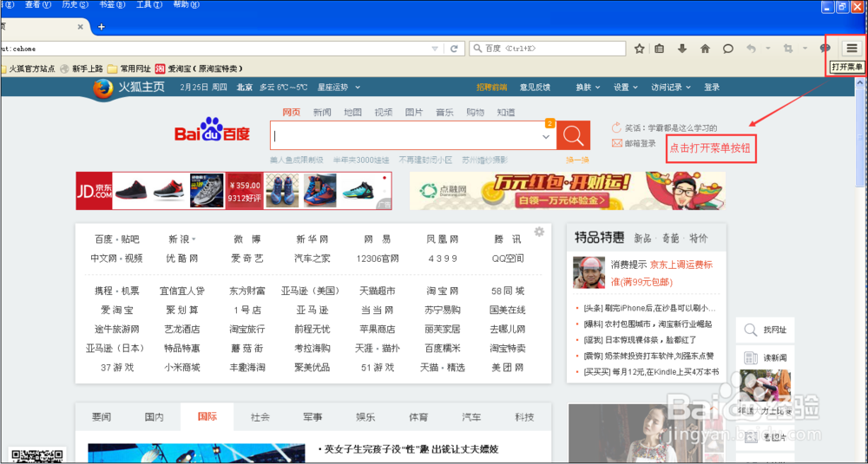Viewport: 868px width, 464px height.
Task: Open the 京东上调运费标准 headline
Action: click(663, 273)
